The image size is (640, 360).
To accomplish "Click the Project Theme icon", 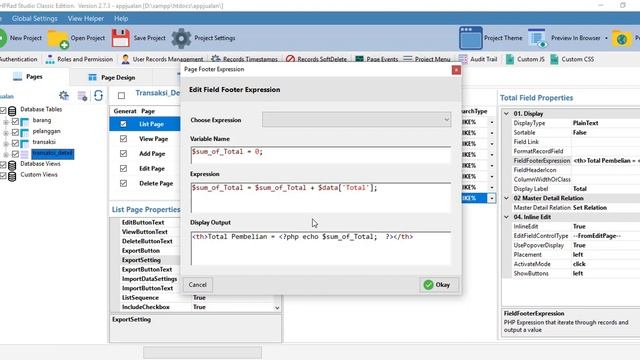I will [x=470, y=38].
